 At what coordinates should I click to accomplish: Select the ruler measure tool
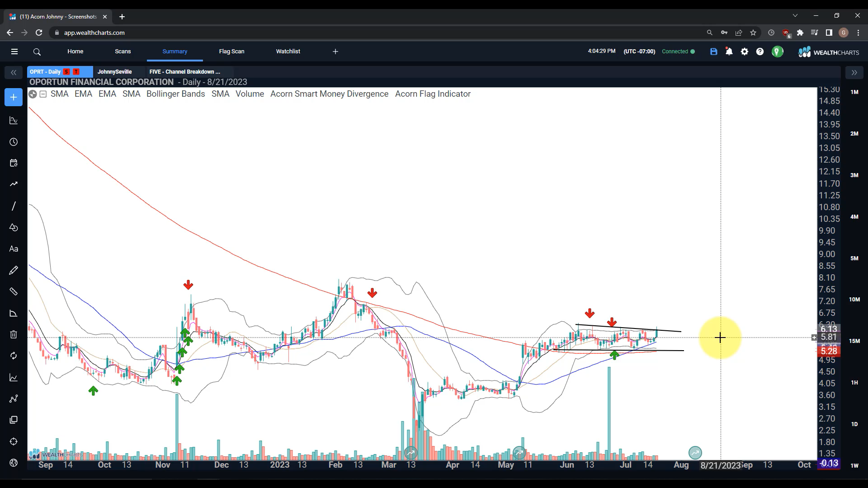coord(14,291)
